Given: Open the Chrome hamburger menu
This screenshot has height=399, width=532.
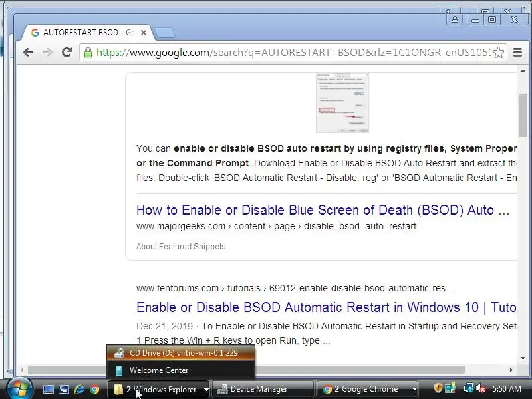Looking at the screenshot, I should pyautogui.click(x=517, y=53).
